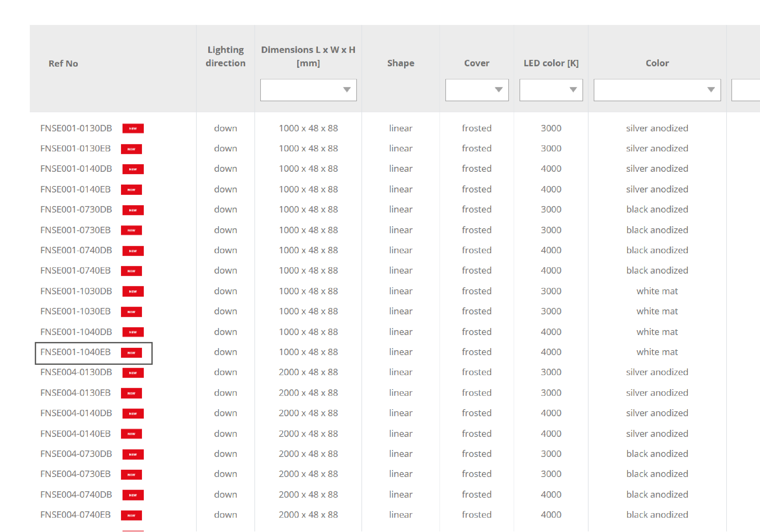Click the 3000 LED color cell for FNSE001-1030EB
This screenshot has height=532, width=760.
click(x=551, y=311)
